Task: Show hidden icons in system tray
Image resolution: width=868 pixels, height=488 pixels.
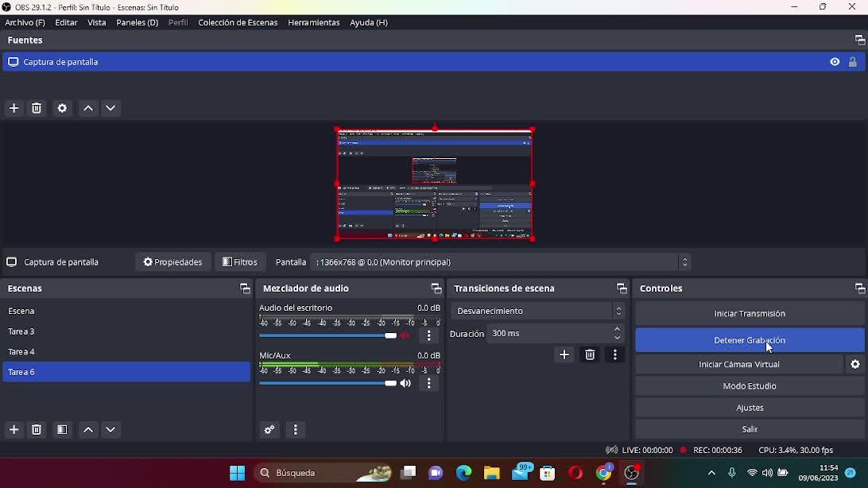Action: tap(711, 473)
